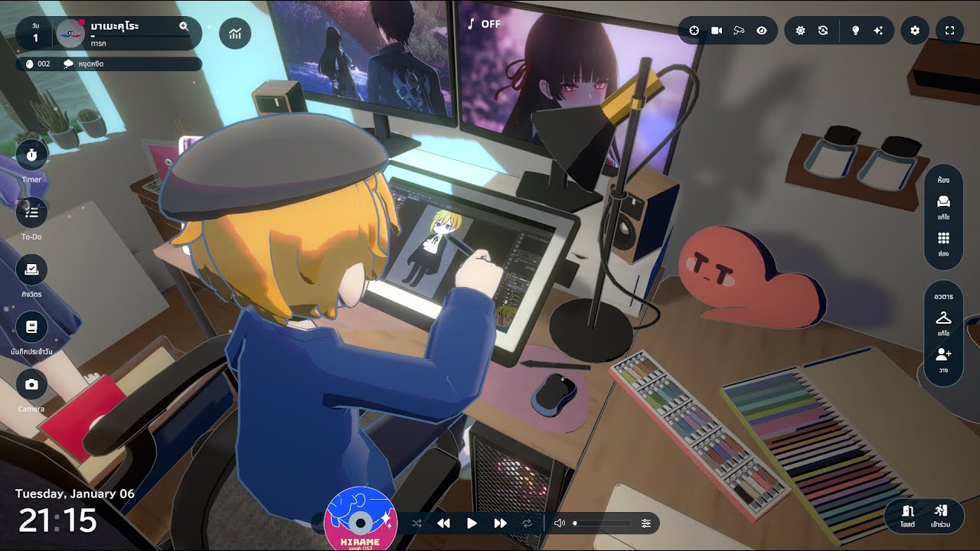Select the security camera view icon

point(739,31)
